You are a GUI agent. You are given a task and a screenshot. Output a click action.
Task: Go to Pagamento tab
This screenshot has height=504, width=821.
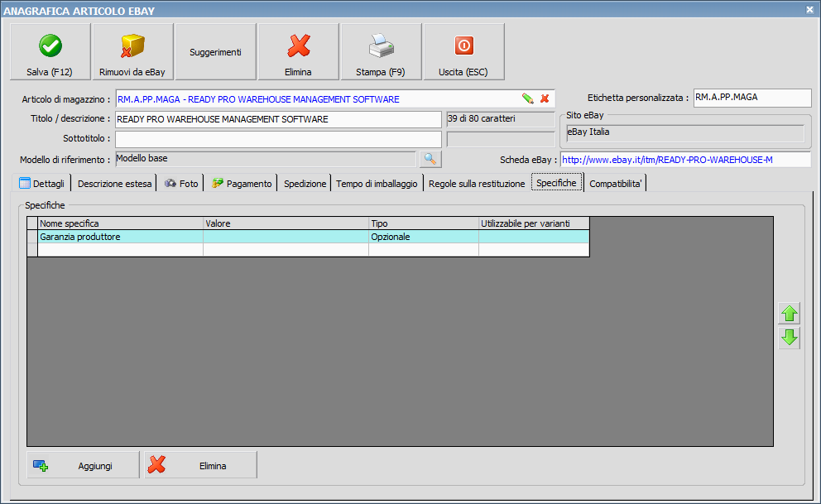click(242, 184)
